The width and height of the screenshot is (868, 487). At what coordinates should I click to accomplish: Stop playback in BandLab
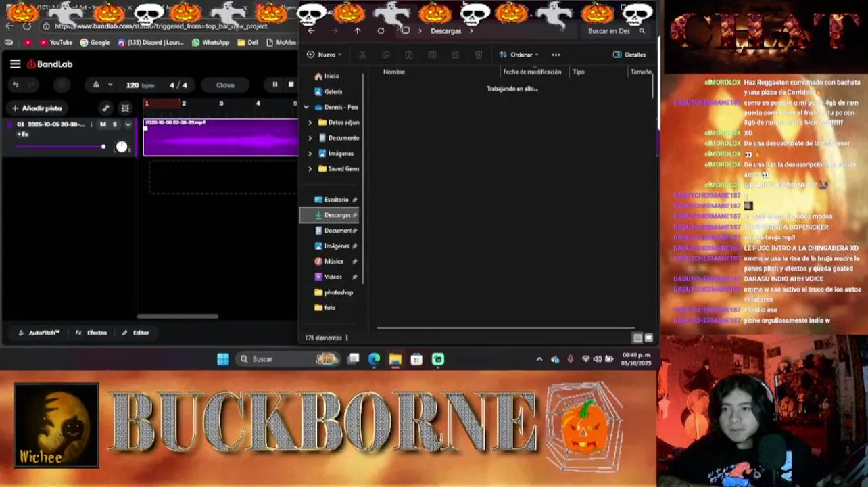(x=291, y=85)
